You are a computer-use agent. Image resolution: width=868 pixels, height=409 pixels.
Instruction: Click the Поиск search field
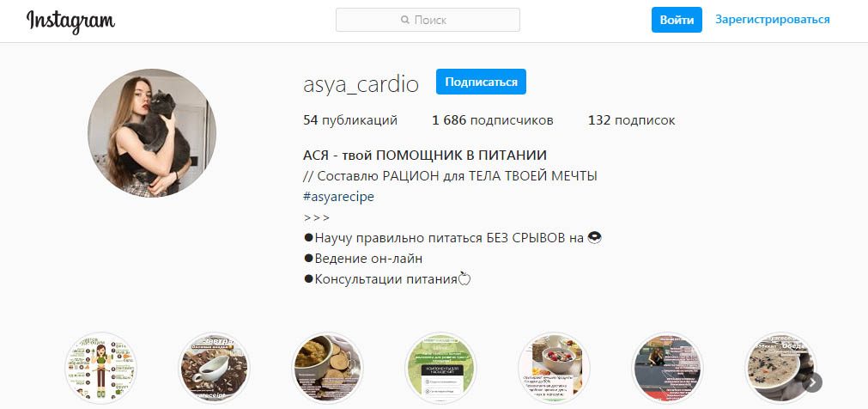[428, 20]
